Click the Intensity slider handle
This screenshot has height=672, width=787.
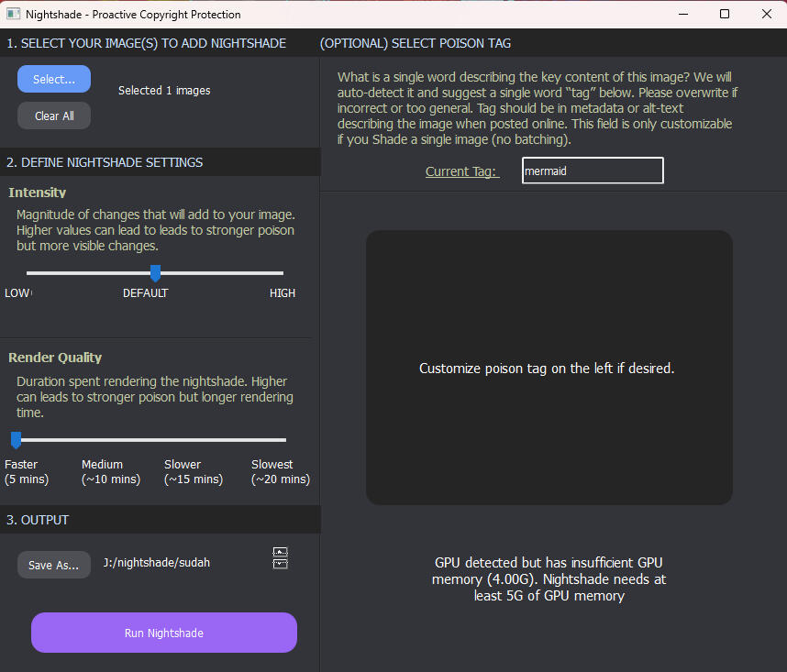(x=155, y=272)
